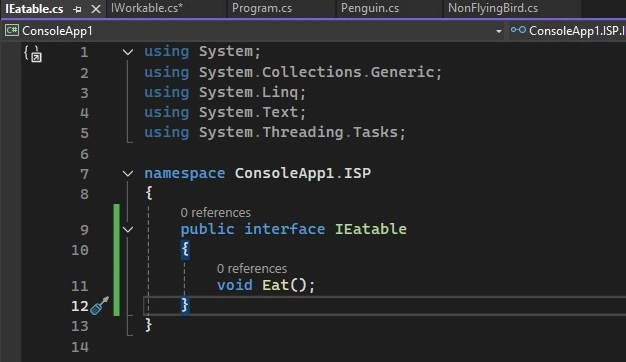The image size is (626, 362).
Task: Click System on line 1
Action: pos(226,51)
